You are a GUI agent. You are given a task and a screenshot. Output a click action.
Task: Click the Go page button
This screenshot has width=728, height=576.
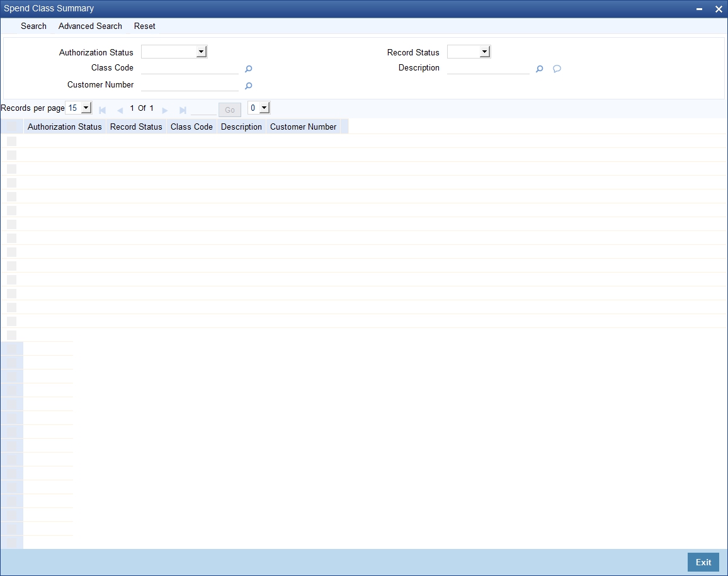coord(230,110)
